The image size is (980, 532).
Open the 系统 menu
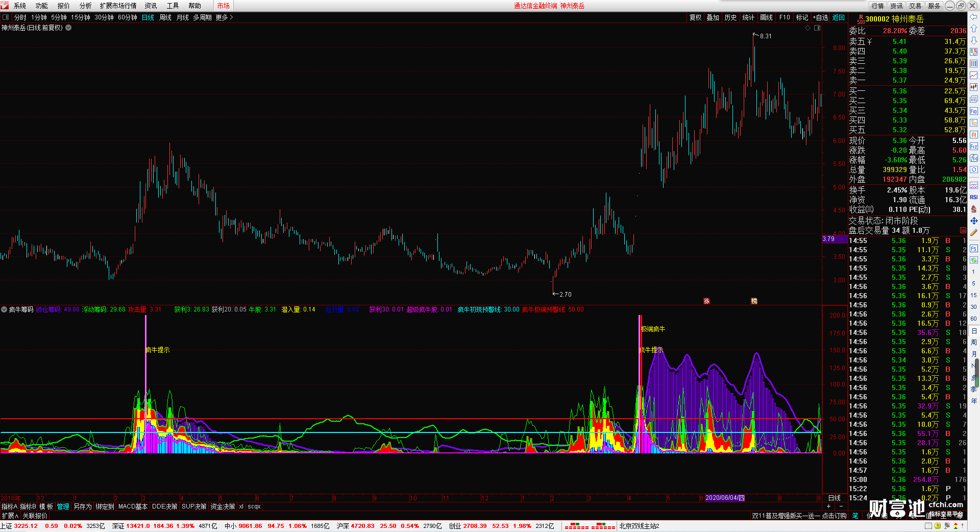(x=19, y=6)
